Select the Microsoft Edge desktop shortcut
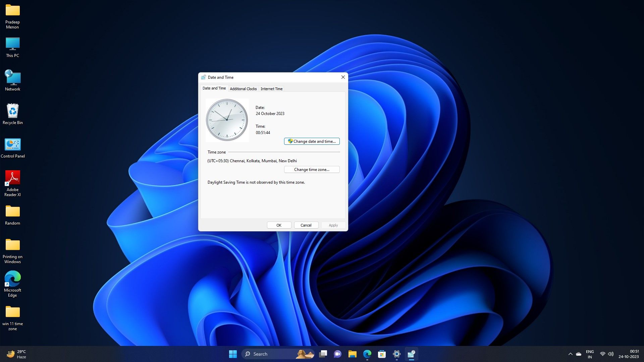This screenshot has width=644, height=362. (x=12, y=284)
